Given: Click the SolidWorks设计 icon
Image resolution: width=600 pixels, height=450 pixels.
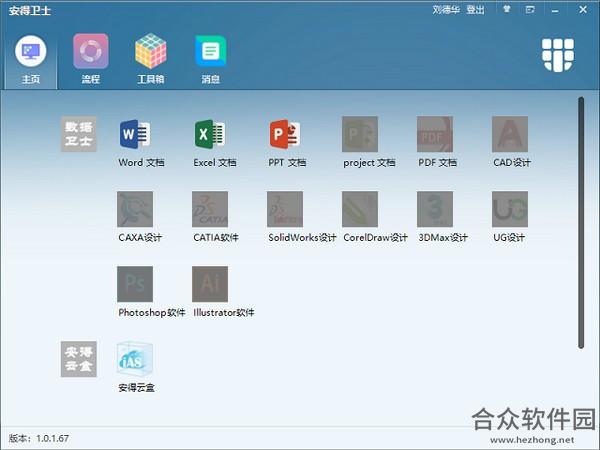Looking at the screenshot, I should [285, 209].
